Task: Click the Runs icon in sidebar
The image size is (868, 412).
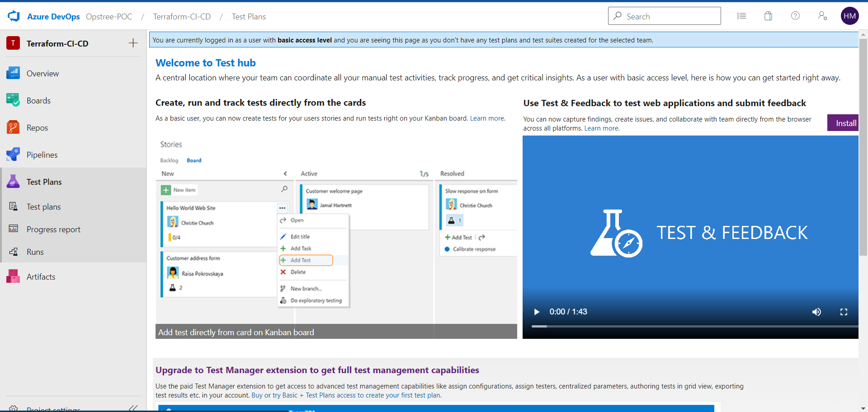Action: (x=14, y=252)
